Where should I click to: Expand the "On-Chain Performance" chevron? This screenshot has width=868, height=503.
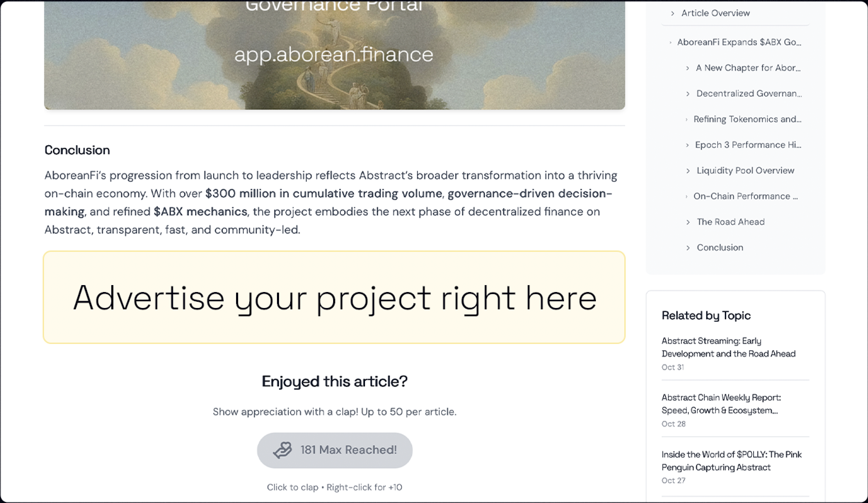tap(686, 196)
